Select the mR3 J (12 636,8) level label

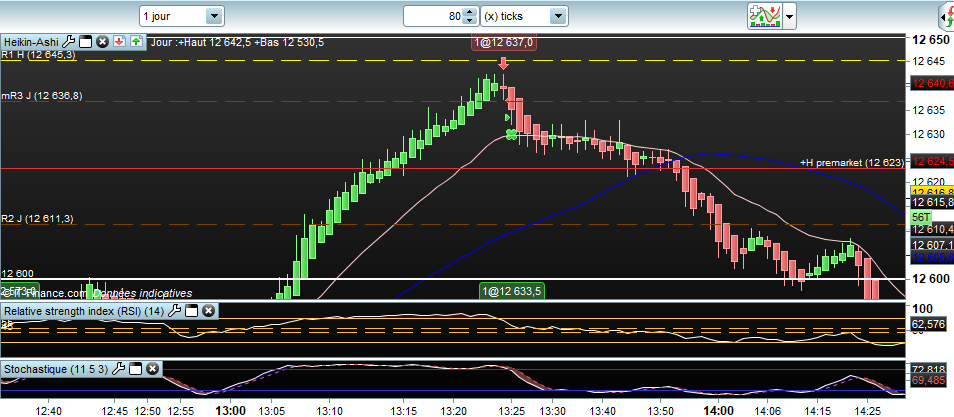[42, 96]
